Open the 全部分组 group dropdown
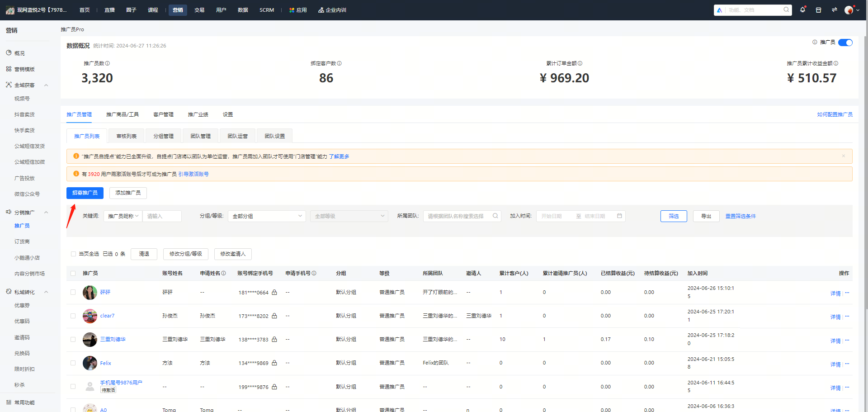The image size is (868, 412). (267, 216)
